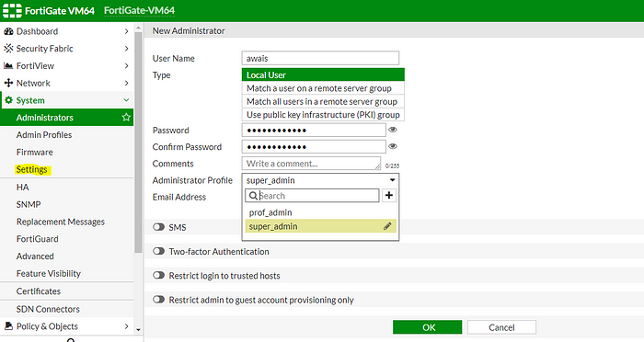The image size is (644, 342).
Task: Select Match all users in a remote server group
Action: click(x=323, y=101)
